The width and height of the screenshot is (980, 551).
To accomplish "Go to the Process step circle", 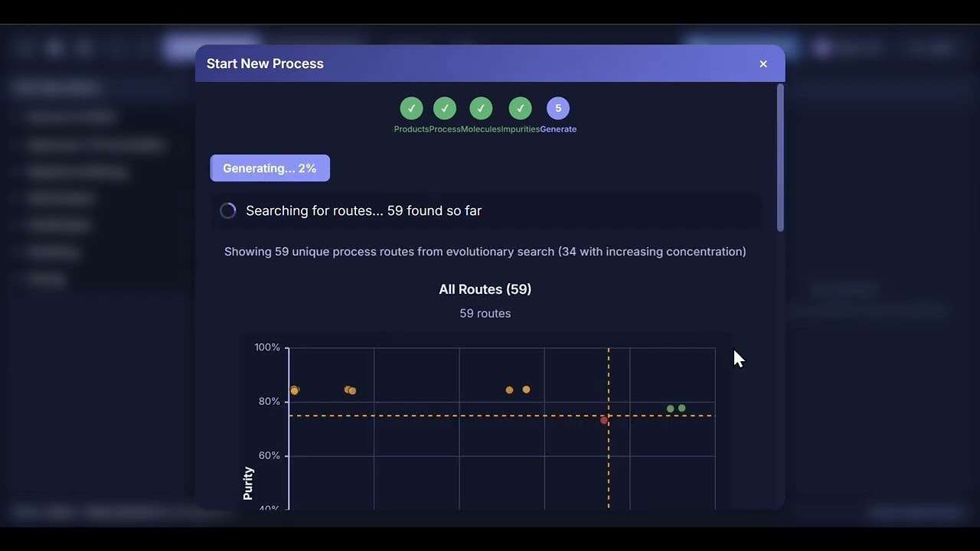I will tap(445, 109).
